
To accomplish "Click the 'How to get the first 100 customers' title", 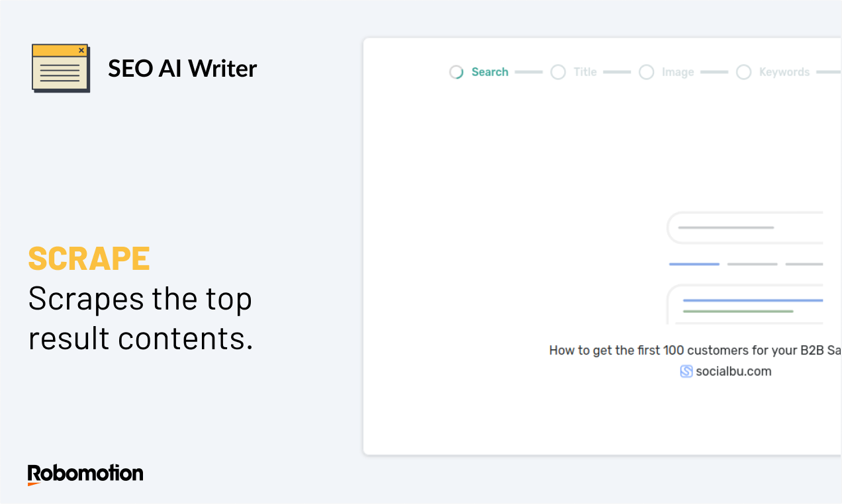I will pyautogui.click(x=695, y=351).
